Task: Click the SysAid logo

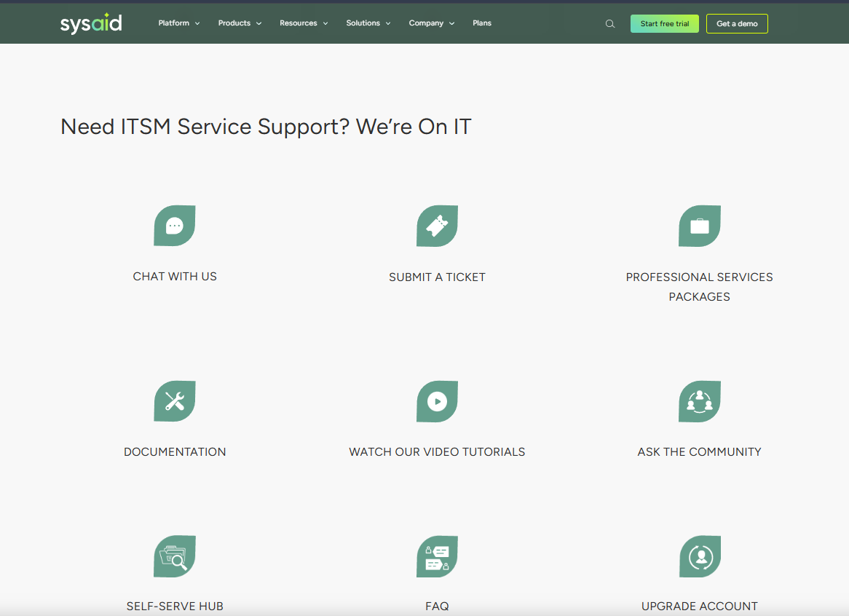Action: (91, 23)
